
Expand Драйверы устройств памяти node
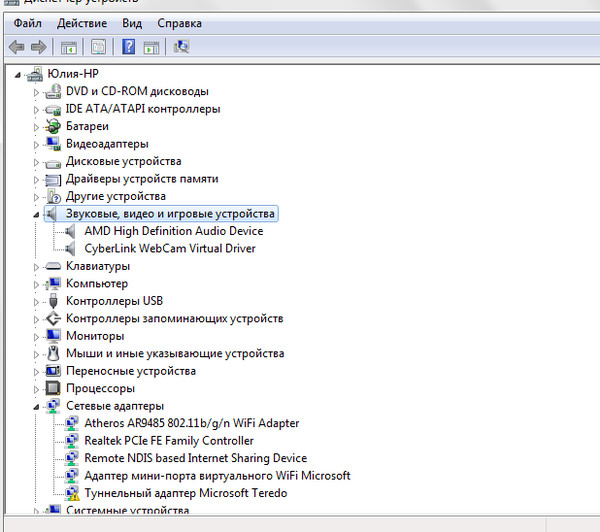click(x=36, y=180)
